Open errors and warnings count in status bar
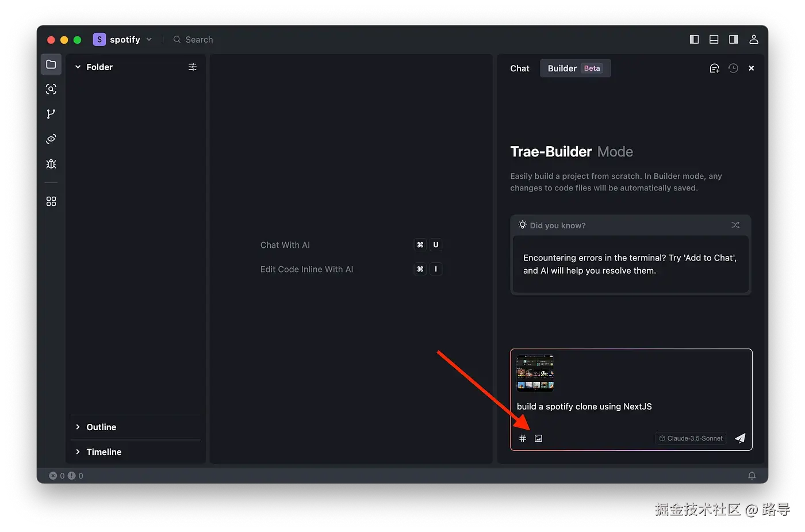The width and height of the screenshot is (805, 532). pyautogui.click(x=66, y=476)
